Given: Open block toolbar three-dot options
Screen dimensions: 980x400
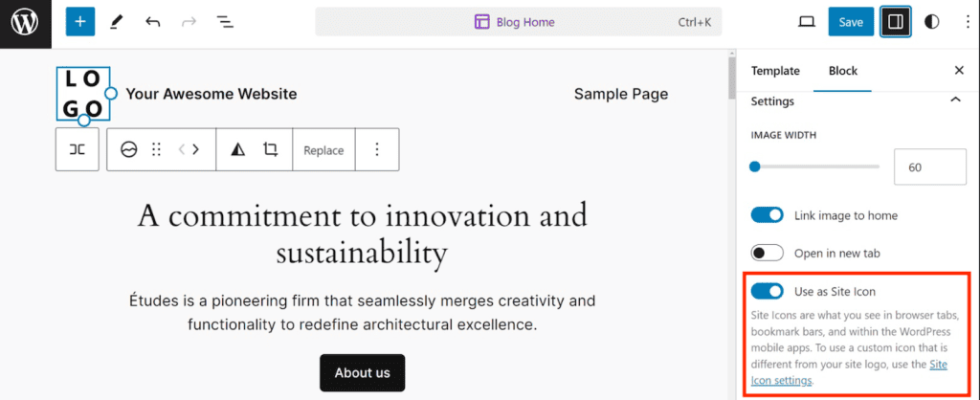Looking at the screenshot, I should (x=377, y=149).
